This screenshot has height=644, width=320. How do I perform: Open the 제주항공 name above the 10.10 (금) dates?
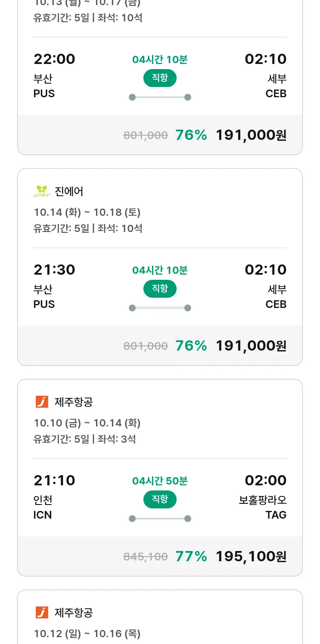pos(74,402)
